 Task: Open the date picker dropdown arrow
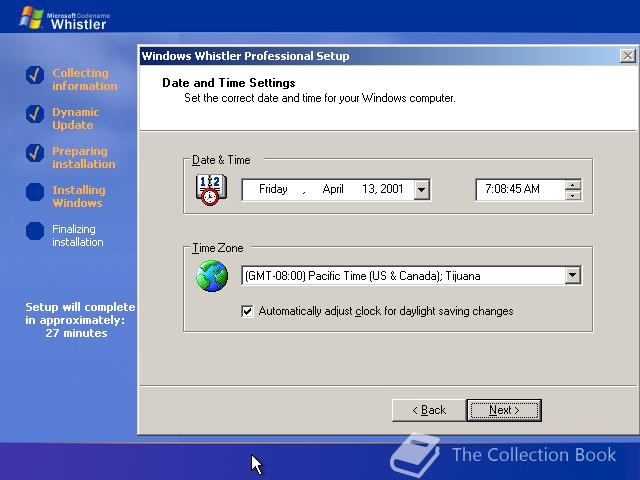click(x=422, y=189)
